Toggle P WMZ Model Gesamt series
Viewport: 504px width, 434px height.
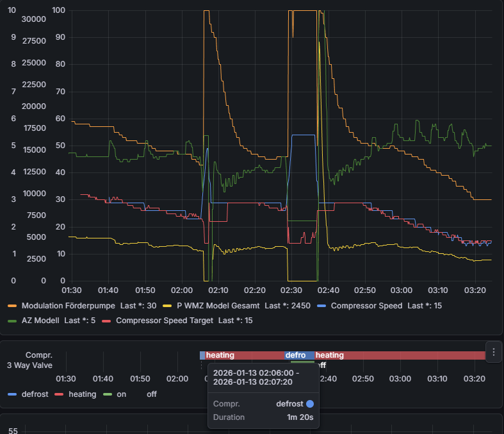tap(218, 306)
